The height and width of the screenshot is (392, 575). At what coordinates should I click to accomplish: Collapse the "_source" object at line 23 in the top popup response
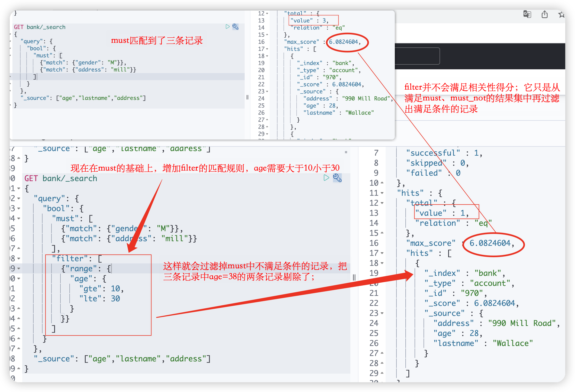pos(267,92)
